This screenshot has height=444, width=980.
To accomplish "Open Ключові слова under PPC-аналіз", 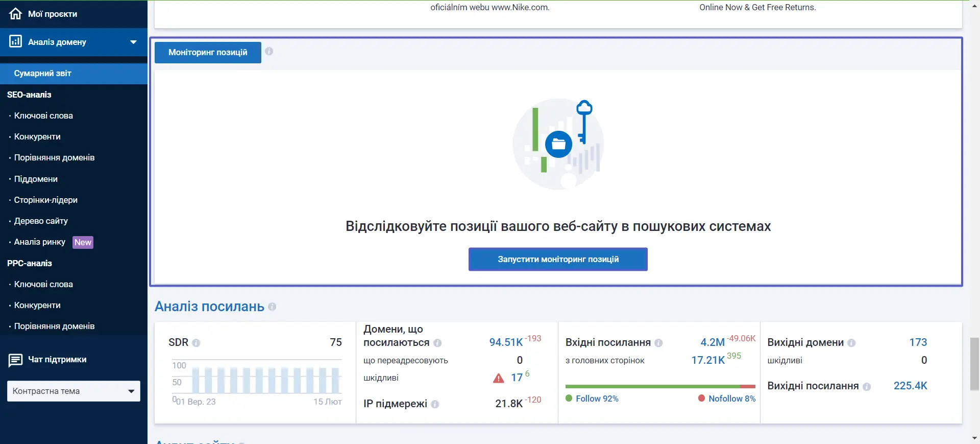I will click(43, 284).
